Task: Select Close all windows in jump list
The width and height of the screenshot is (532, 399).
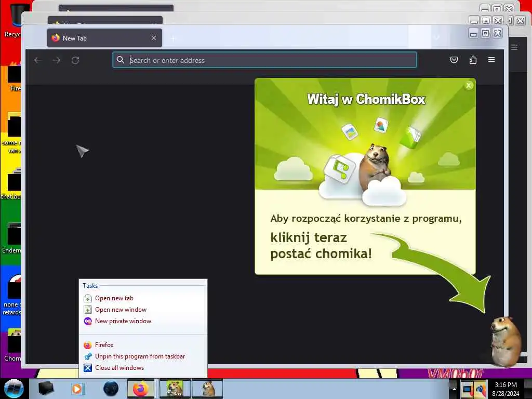Action: (119, 368)
